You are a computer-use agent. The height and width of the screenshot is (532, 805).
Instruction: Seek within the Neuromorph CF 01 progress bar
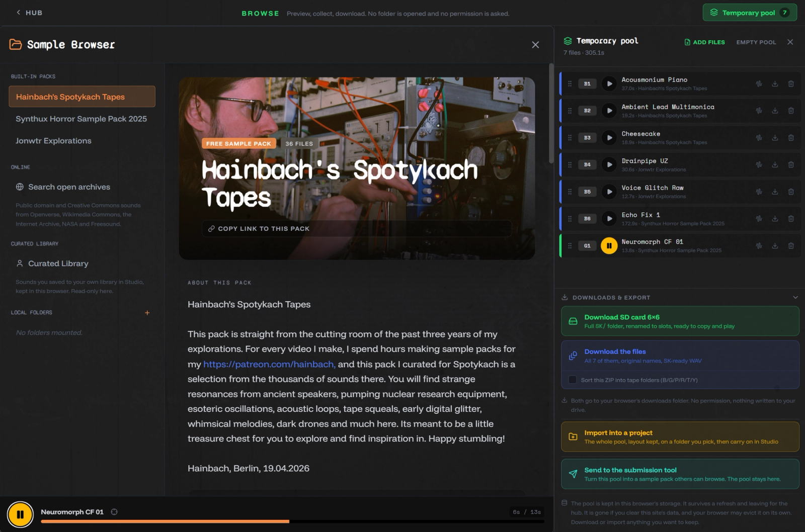coord(292,521)
